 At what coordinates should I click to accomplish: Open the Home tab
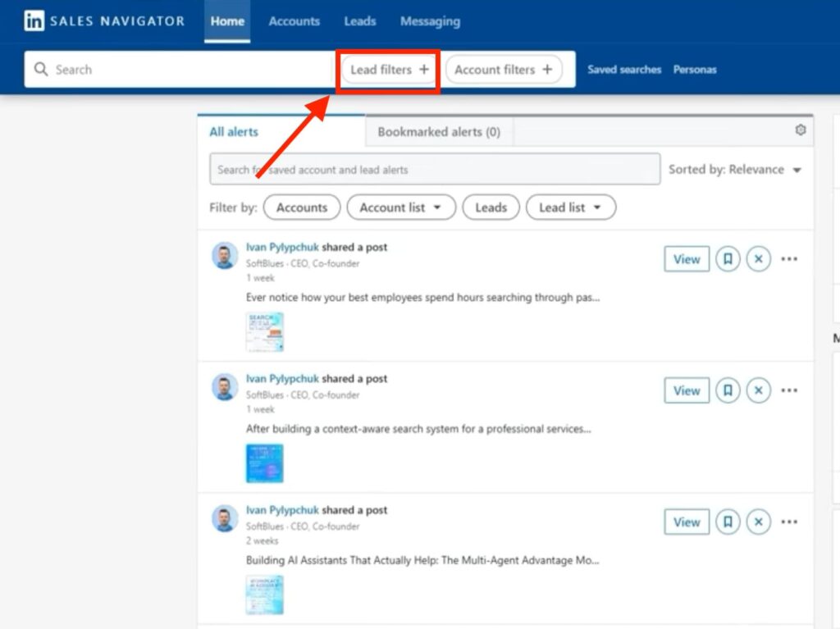tap(227, 21)
